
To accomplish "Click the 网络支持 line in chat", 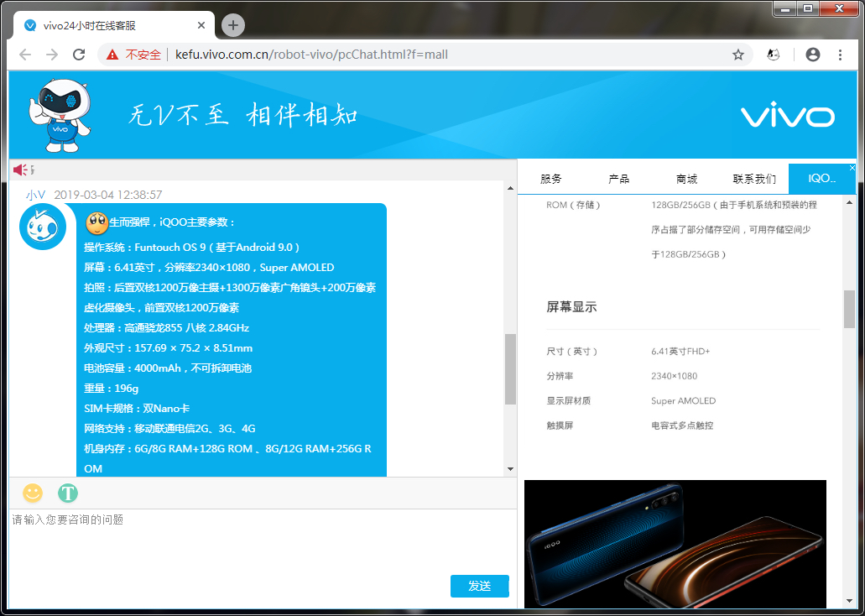I will pyautogui.click(x=169, y=428).
